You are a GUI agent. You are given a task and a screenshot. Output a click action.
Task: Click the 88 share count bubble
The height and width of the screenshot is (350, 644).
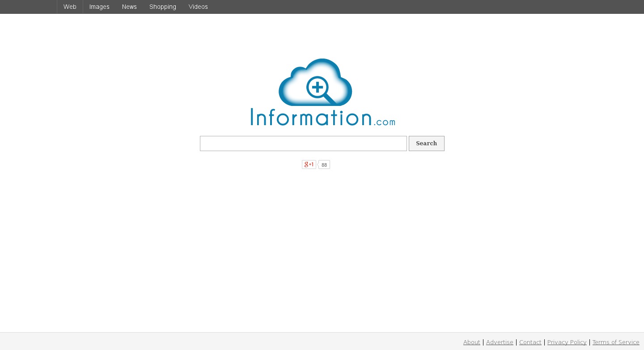324,165
